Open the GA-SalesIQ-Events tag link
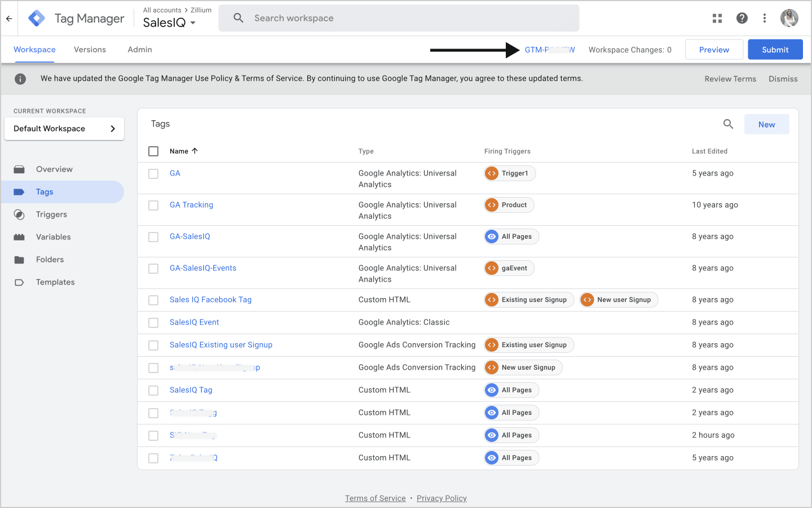This screenshot has width=812, height=508. click(203, 268)
